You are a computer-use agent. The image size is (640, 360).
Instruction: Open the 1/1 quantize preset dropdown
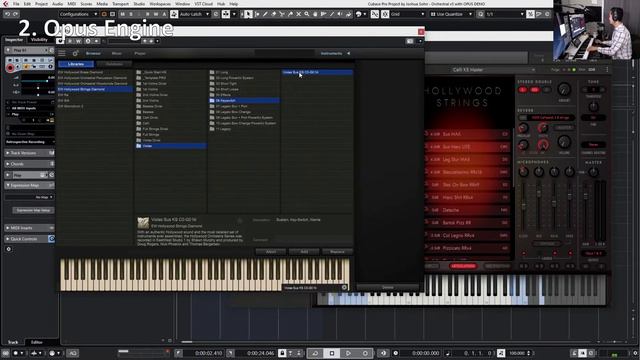pos(504,14)
